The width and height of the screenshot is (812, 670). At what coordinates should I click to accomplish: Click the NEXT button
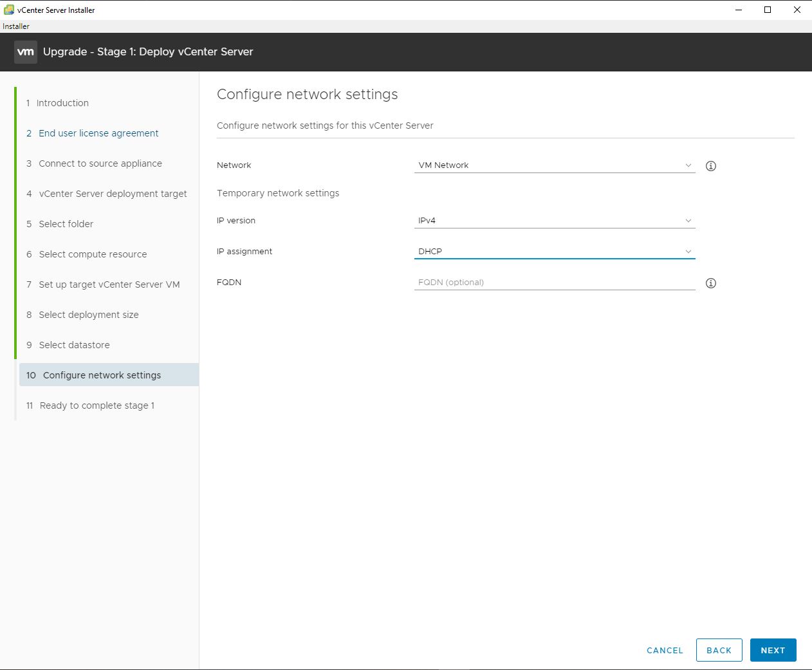tap(773, 650)
